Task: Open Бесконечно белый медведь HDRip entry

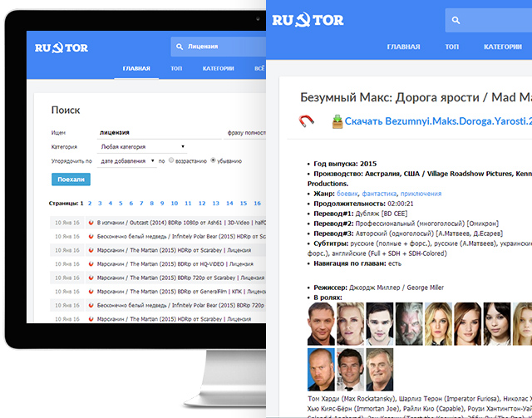Action: click(181, 237)
